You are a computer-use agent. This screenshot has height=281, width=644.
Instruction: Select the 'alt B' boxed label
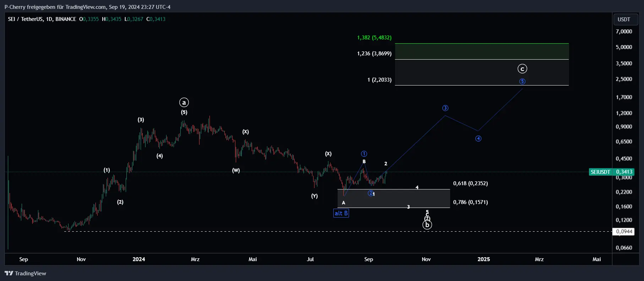[x=341, y=213]
